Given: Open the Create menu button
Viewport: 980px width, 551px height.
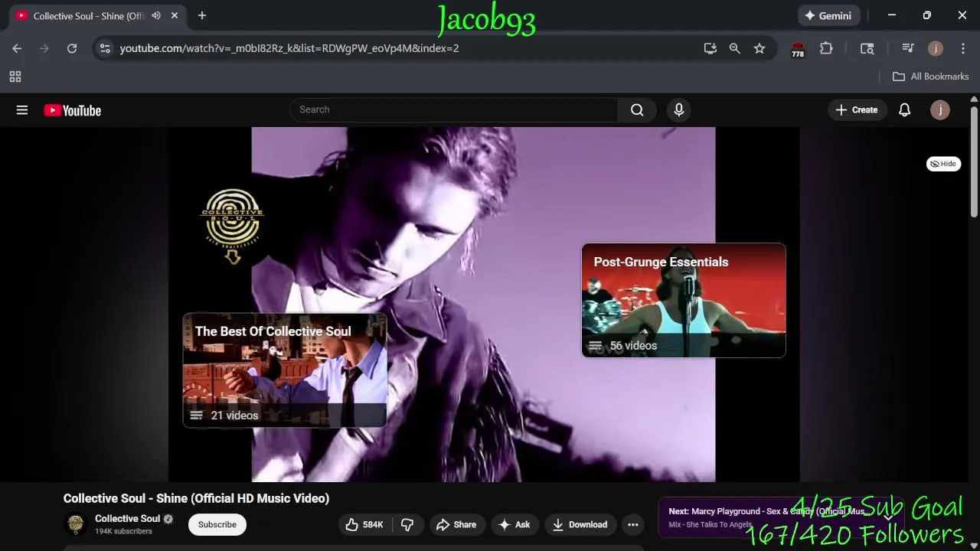Looking at the screenshot, I should pos(857,110).
